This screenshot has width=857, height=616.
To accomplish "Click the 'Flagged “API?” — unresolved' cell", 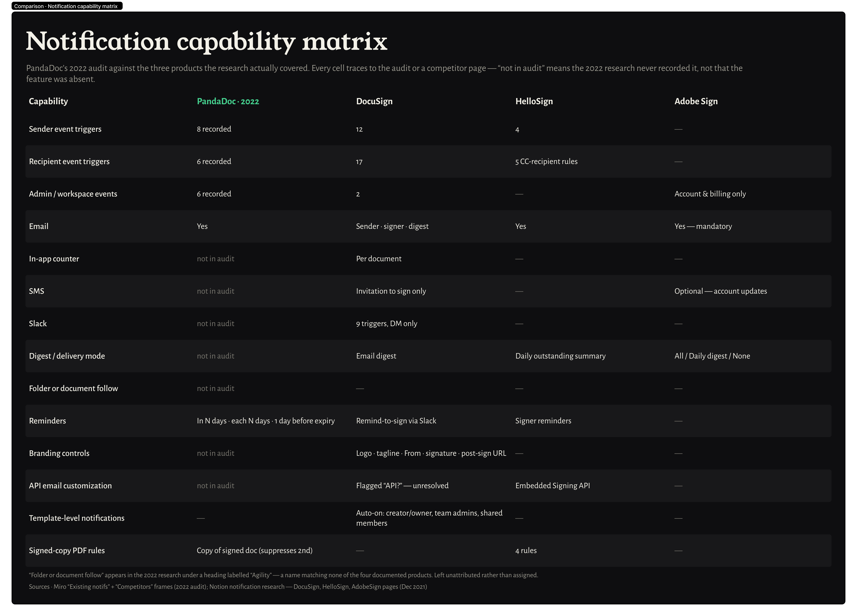I will (x=402, y=486).
